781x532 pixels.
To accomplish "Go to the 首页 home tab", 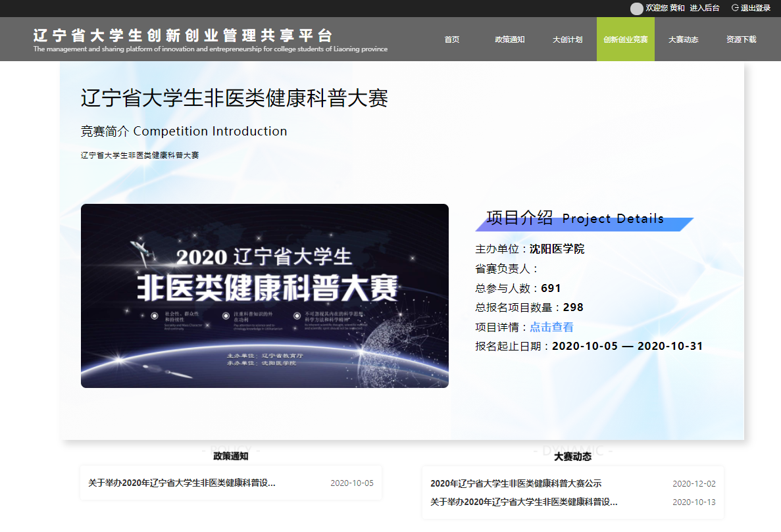I will click(452, 39).
